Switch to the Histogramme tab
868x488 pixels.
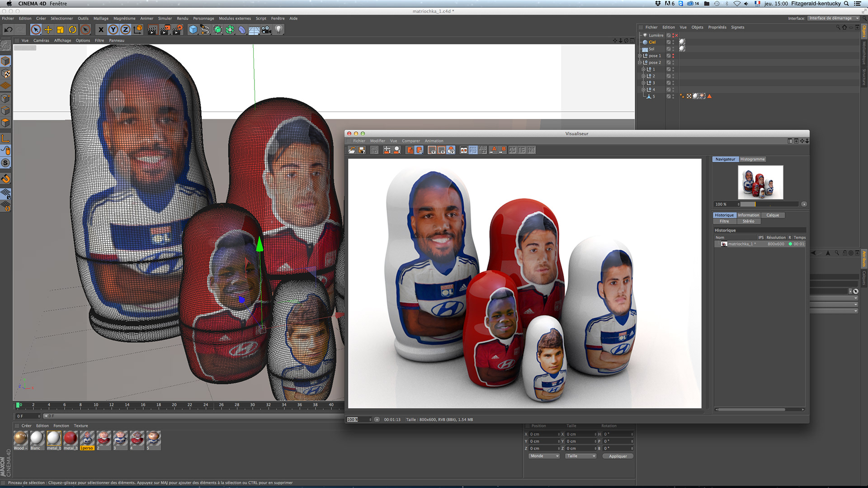click(752, 159)
